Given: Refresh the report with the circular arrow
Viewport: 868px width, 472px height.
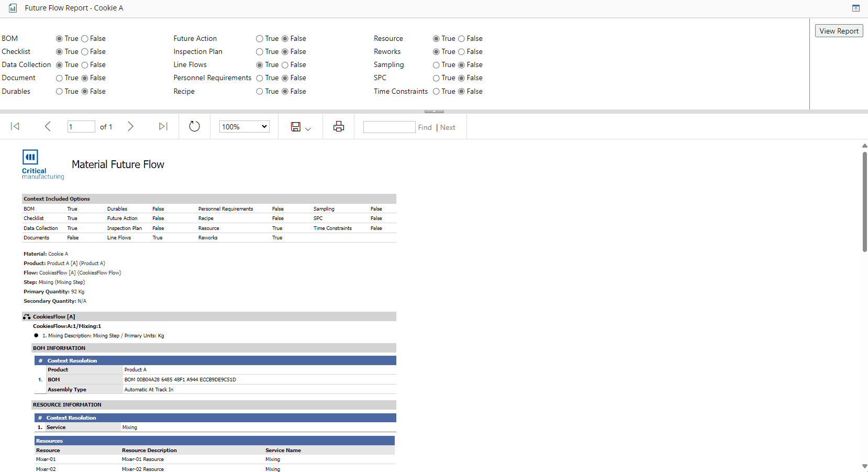Looking at the screenshot, I should [194, 126].
